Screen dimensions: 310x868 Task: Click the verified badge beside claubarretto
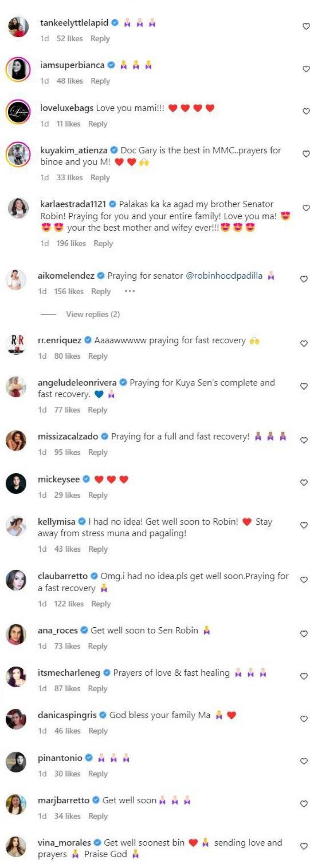[x=95, y=576]
